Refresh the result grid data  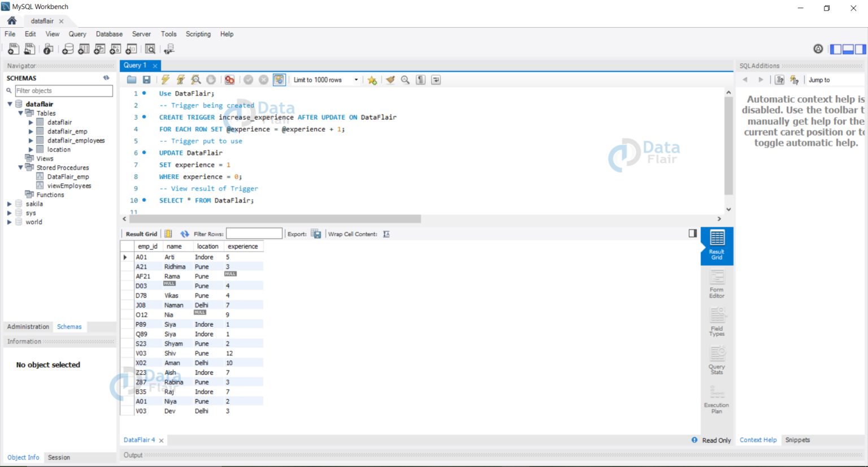[x=185, y=234]
